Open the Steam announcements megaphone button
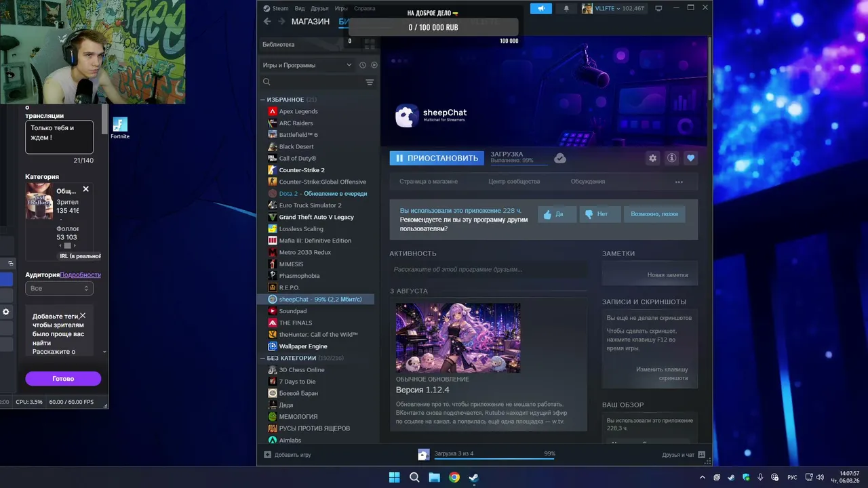Image resolution: width=868 pixels, height=488 pixels. [540, 8]
